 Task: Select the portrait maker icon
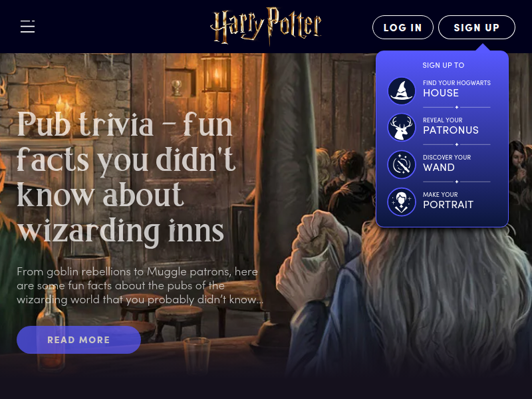(402, 202)
